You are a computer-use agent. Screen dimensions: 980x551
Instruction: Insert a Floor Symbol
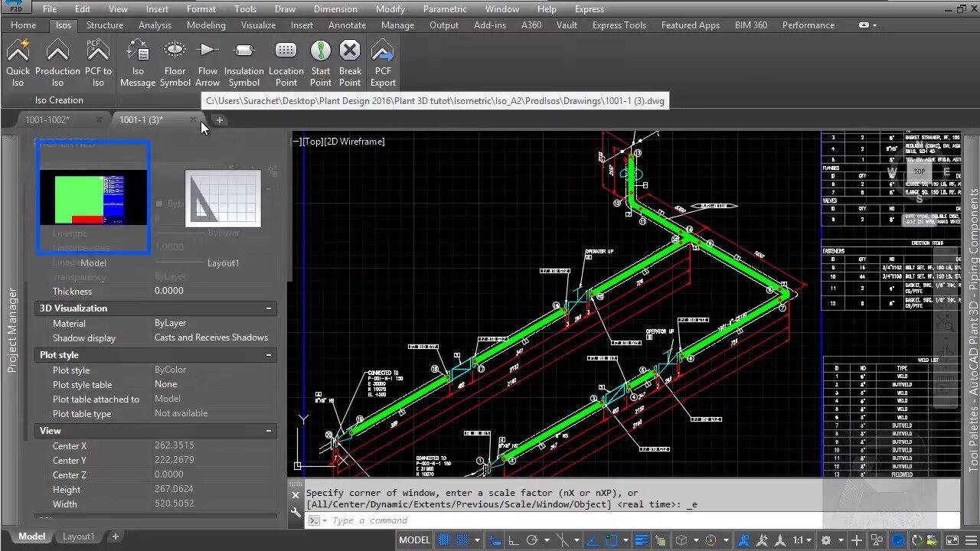coord(175,64)
